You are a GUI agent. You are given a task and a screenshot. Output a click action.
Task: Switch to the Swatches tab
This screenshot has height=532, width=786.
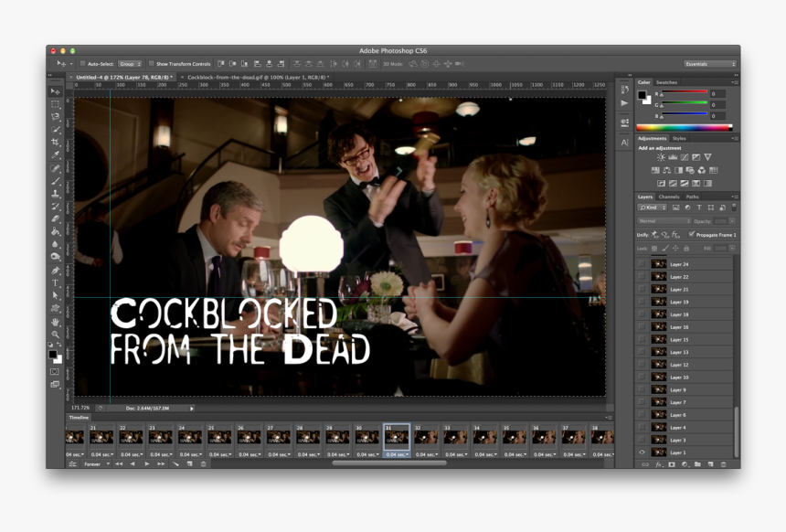click(666, 82)
